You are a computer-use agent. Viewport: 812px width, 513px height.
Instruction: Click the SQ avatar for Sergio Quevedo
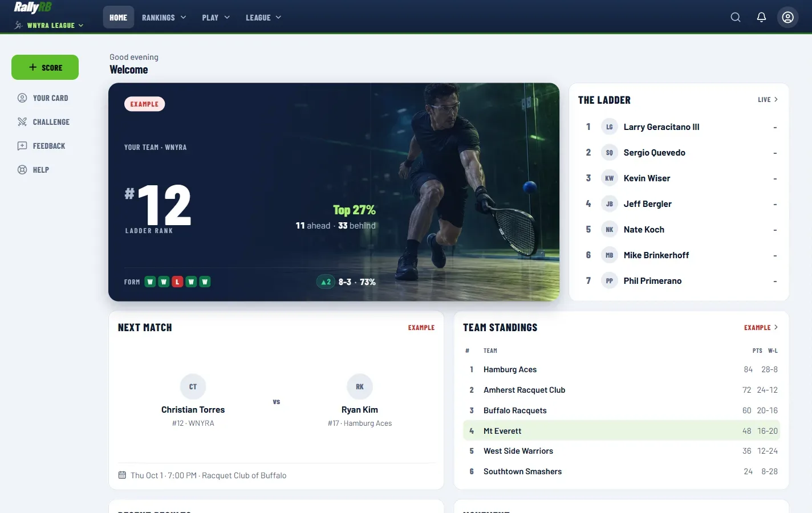click(x=610, y=153)
